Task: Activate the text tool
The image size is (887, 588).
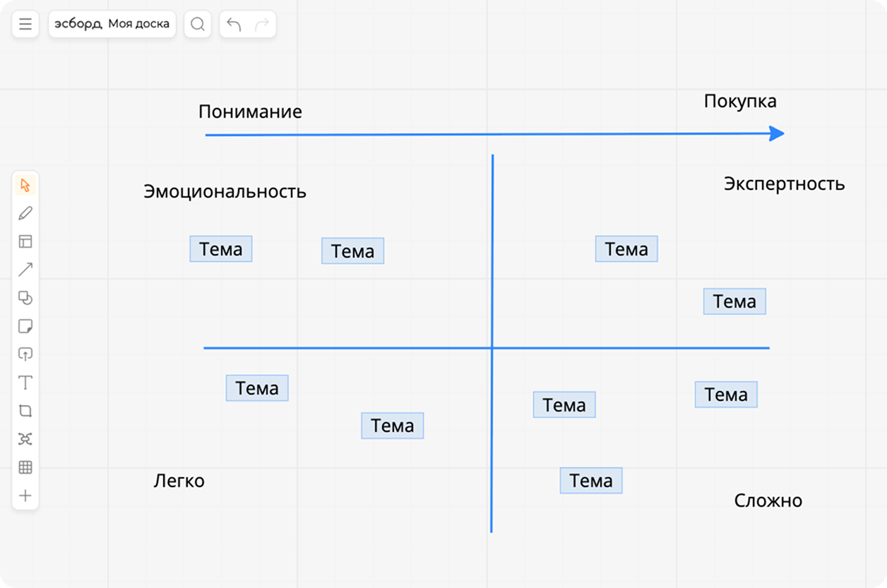Action: pos(25,383)
